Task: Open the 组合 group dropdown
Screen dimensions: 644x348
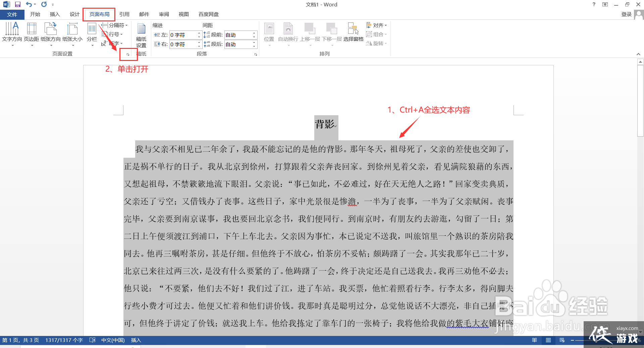Action: click(x=377, y=34)
